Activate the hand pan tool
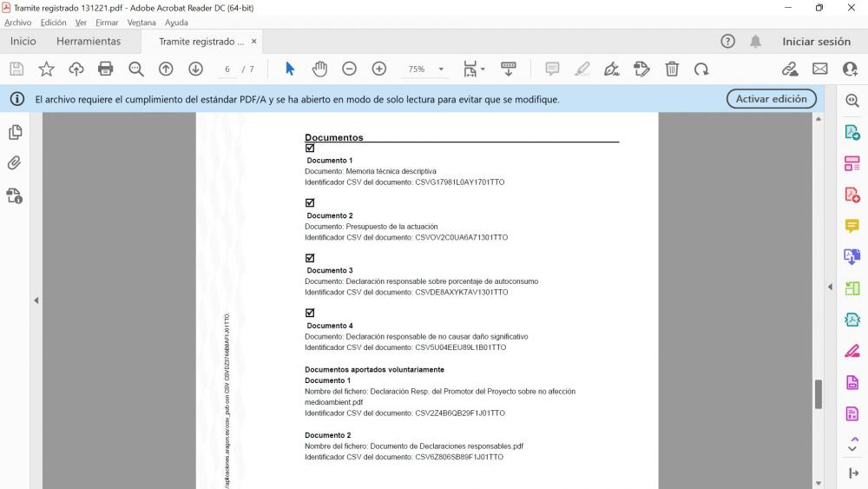 [x=319, y=69]
